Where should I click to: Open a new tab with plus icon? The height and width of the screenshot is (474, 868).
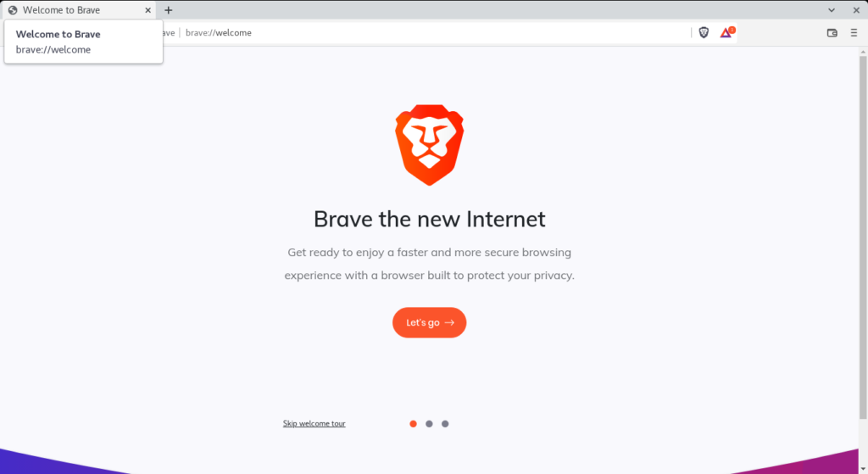click(x=169, y=10)
